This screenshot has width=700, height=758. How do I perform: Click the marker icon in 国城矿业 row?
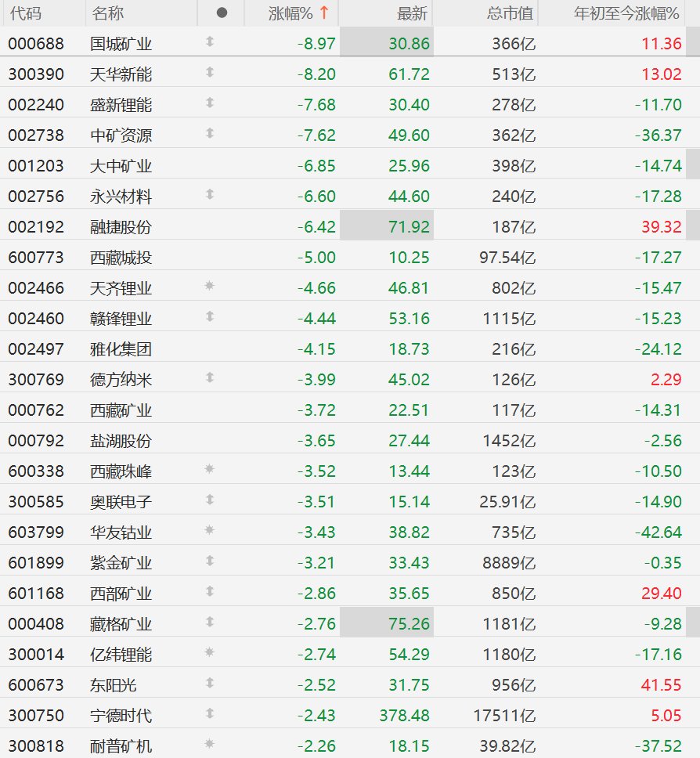[x=210, y=42]
